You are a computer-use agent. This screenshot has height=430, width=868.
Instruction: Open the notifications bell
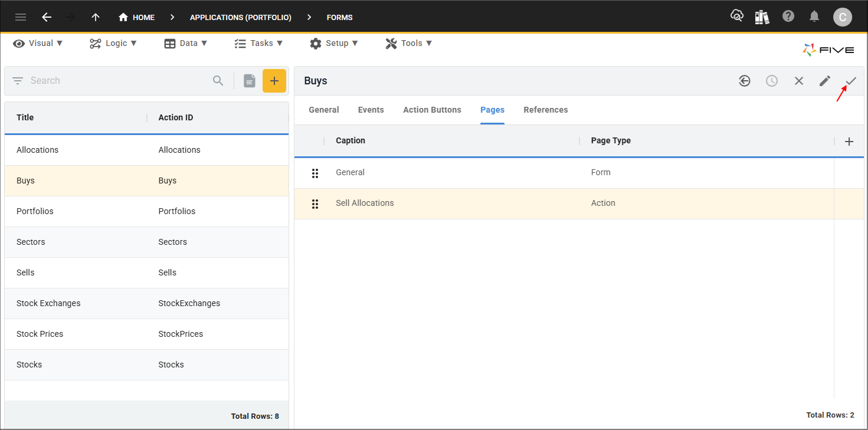[x=814, y=17]
